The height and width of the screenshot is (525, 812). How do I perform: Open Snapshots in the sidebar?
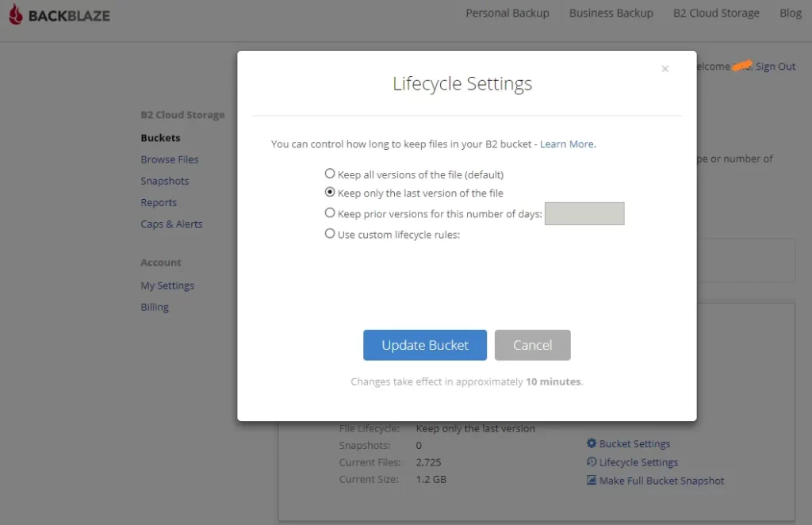tap(165, 182)
